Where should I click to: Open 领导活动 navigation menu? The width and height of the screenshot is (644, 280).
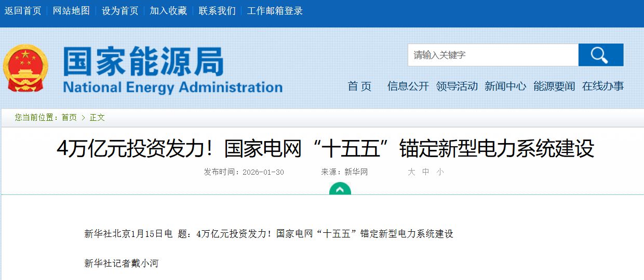coord(457,87)
